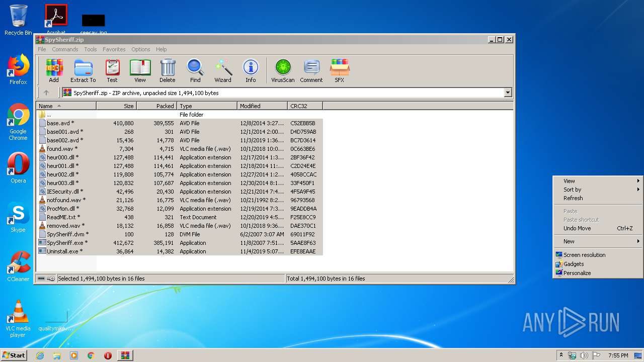Image resolution: width=644 pixels, height=362 pixels.
Task: Sort by the CRC32 column header
Action: (x=305, y=106)
